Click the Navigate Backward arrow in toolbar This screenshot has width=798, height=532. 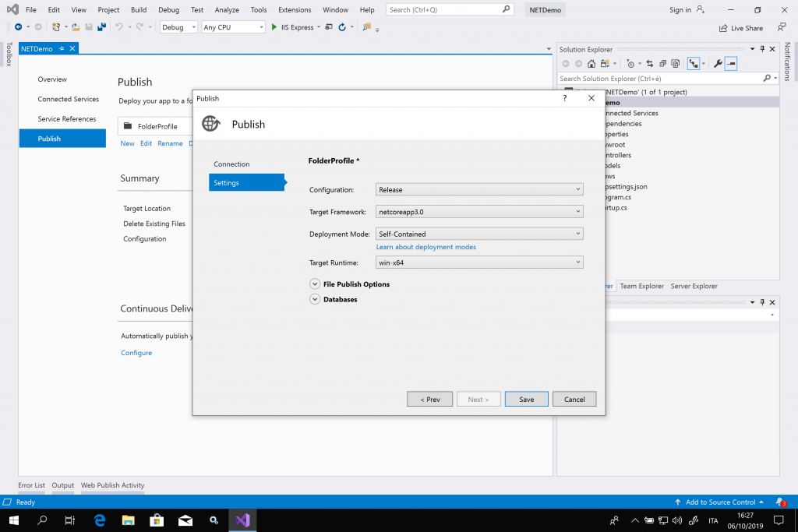(x=19, y=27)
